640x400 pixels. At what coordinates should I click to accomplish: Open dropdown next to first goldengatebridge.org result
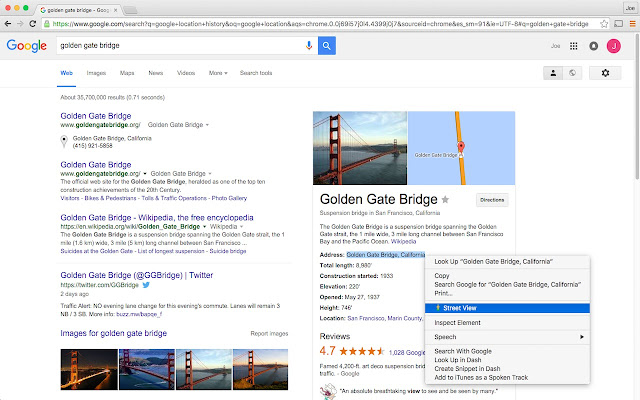(207, 125)
